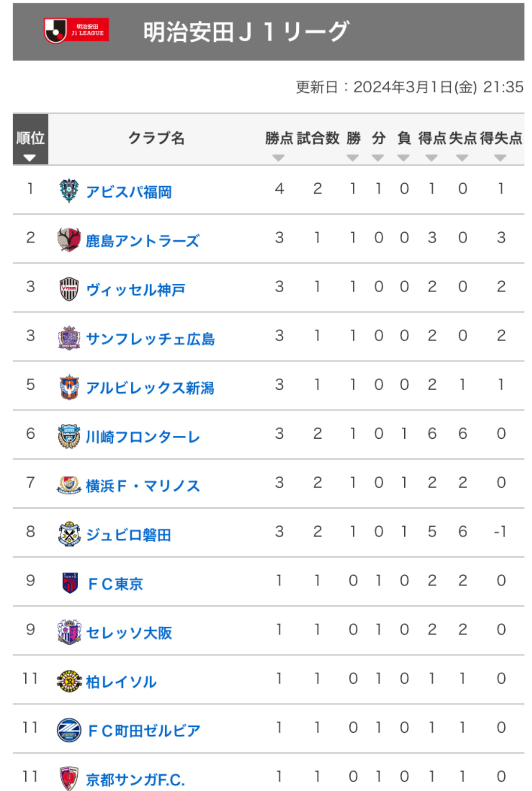Viewport: 532px width, 791px height.
Task: Sort table by 順位 rank arrow
Action: [30, 158]
